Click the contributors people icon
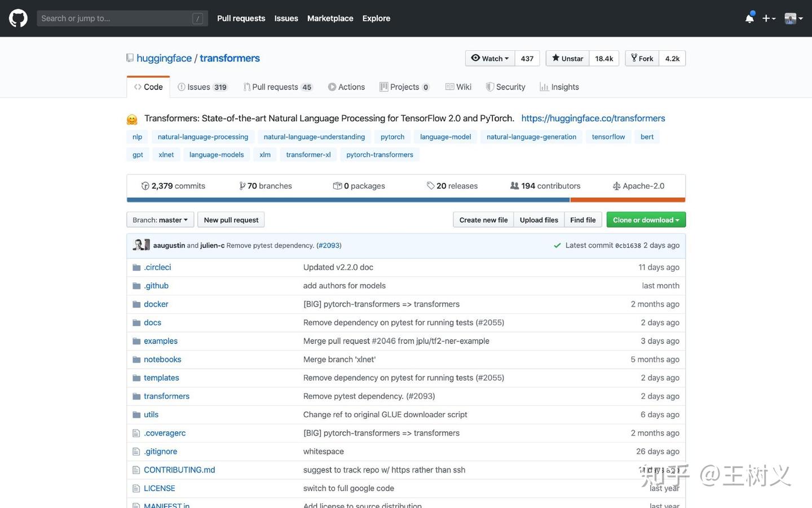This screenshot has height=508, width=812. click(x=514, y=186)
